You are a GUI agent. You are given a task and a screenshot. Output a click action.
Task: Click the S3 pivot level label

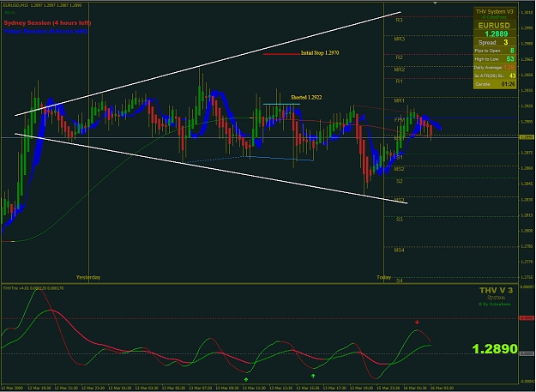pos(400,220)
